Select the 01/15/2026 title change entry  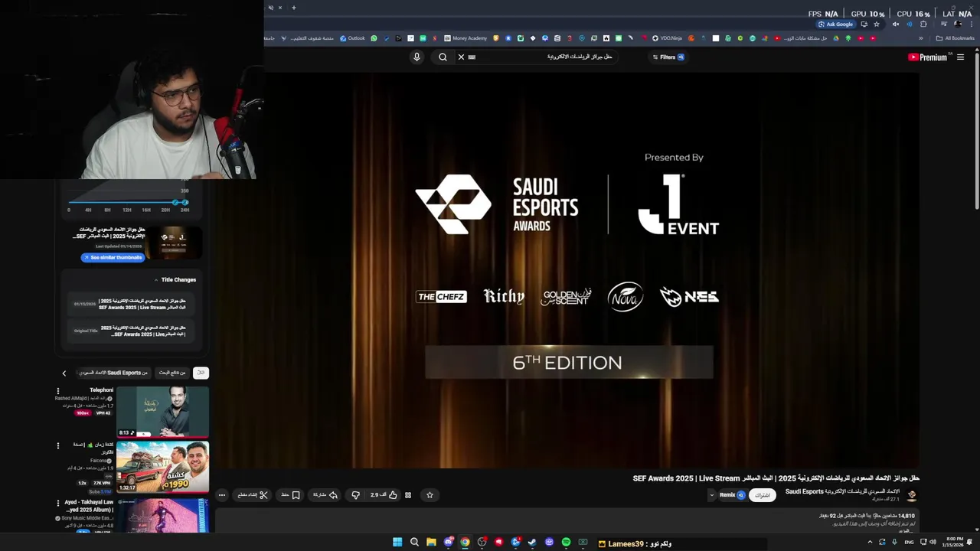(x=131, y=304)
